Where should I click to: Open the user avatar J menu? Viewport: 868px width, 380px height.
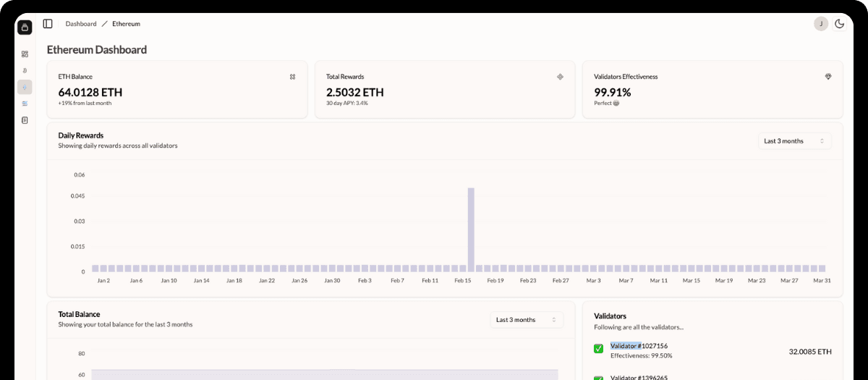(821, 24)
